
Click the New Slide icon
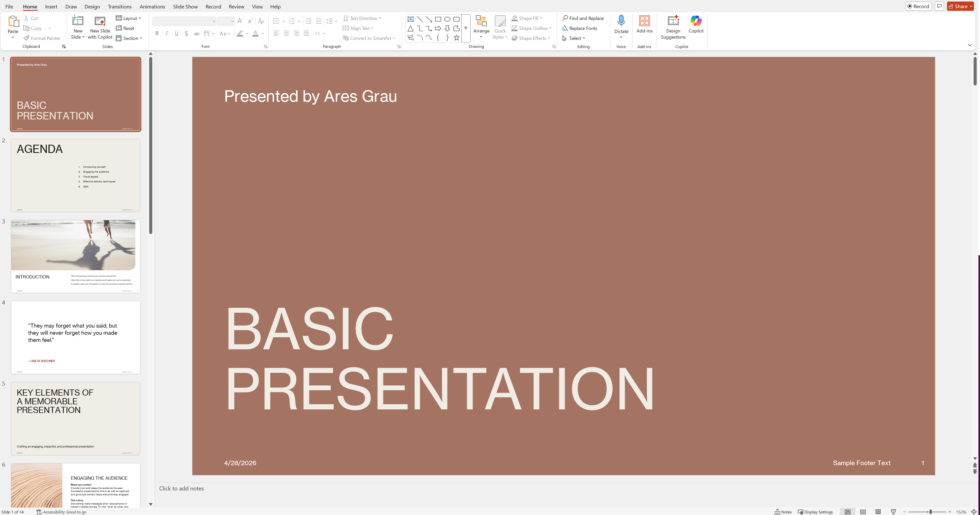coord(78,21)
